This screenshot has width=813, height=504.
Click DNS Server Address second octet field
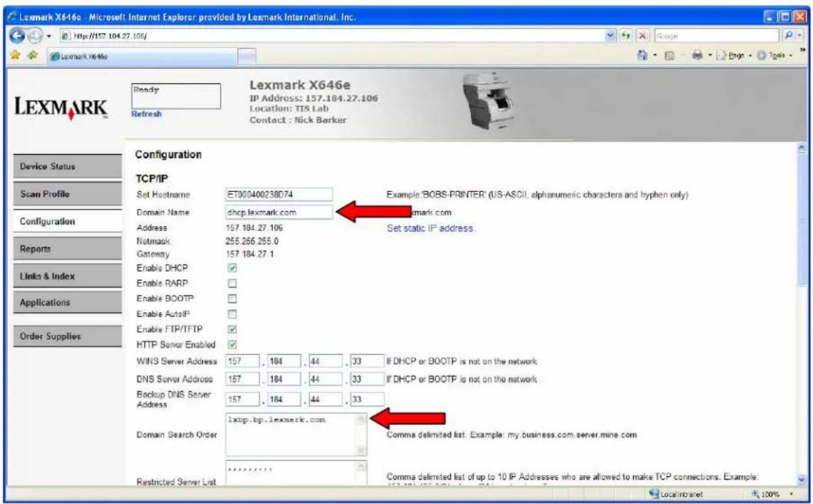284,379
